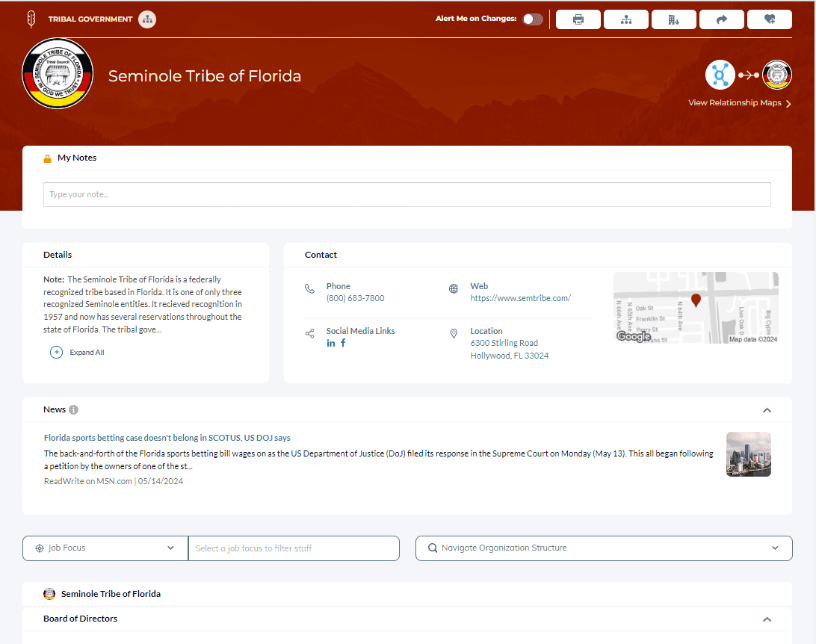816x644 pixels.
Task: Click the Board of Directors heading
Action: pos(80,619)
